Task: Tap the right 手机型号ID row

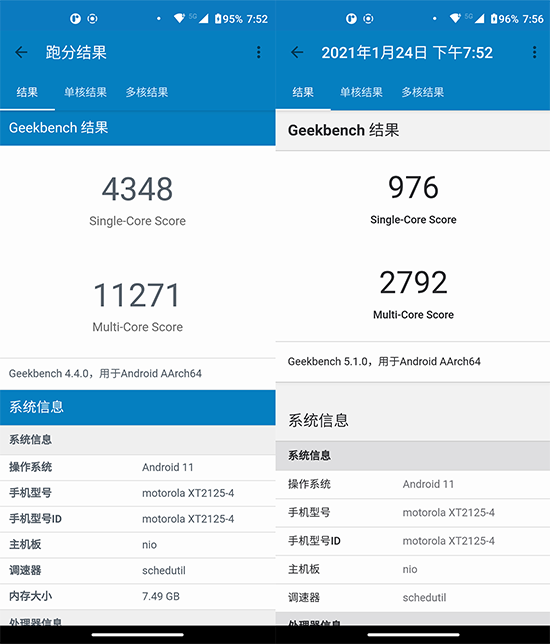Action: (413, 541)
